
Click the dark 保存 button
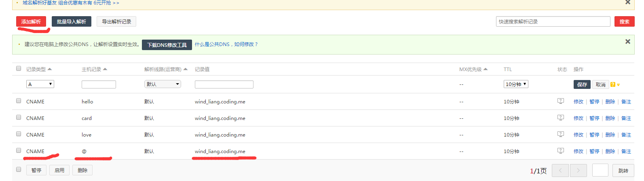582,84
